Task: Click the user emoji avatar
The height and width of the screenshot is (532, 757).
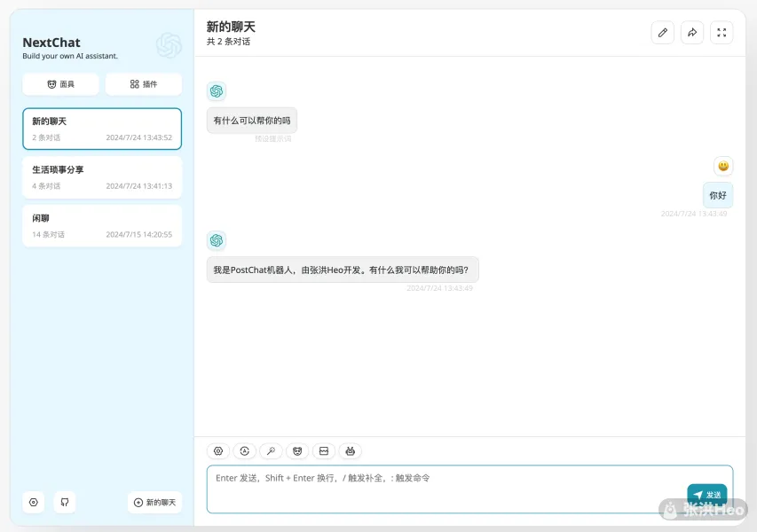Action: point(723,167)
